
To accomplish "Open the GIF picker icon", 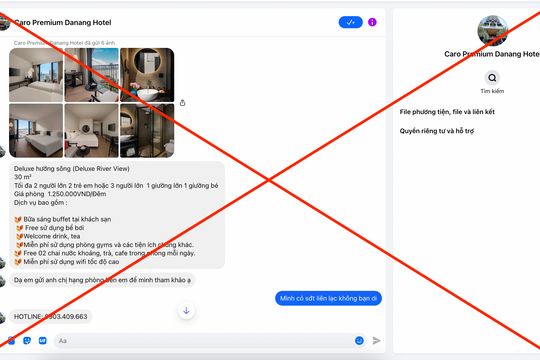I will tap(43, 341).
